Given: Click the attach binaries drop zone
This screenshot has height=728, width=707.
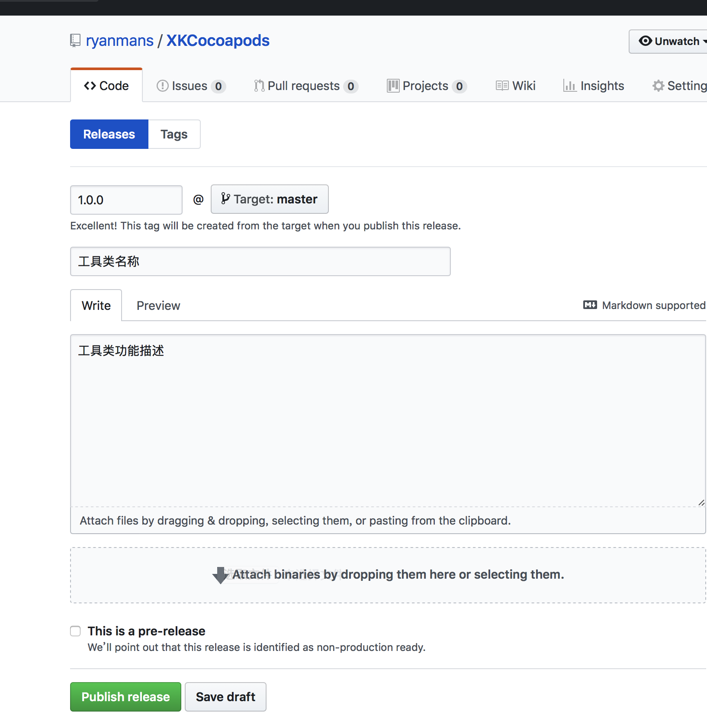Looking at the screenshot, I should click(388, 575).
